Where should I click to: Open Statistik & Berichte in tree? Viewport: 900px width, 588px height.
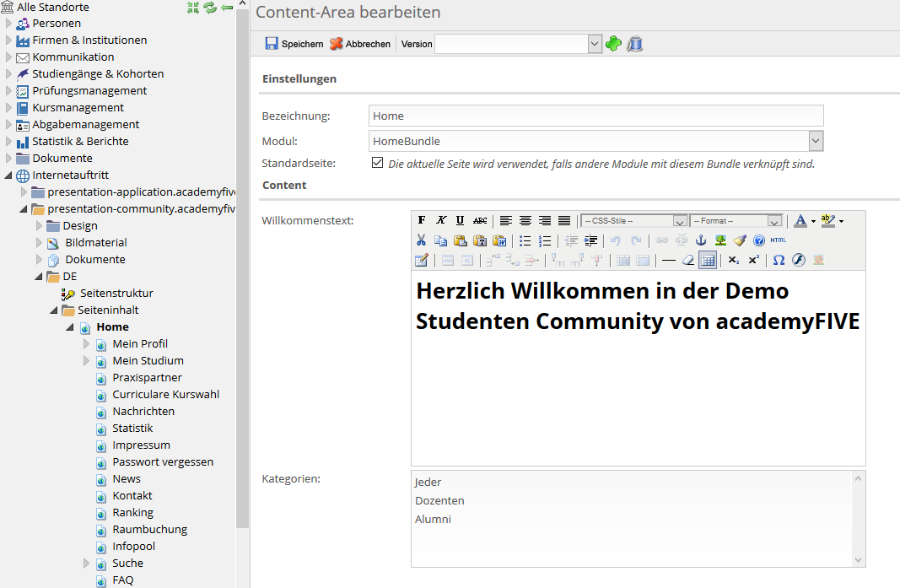point(80,141)
